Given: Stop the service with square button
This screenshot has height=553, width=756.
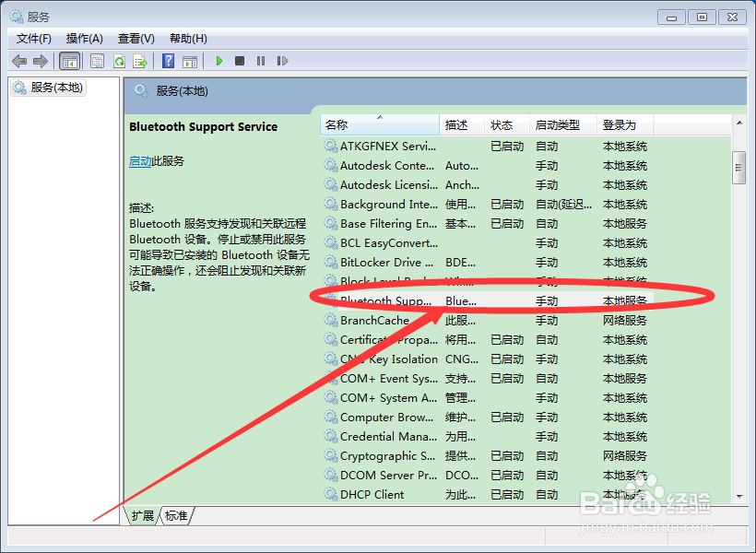Looking at the screenshot, I should [x=240, y=61].
